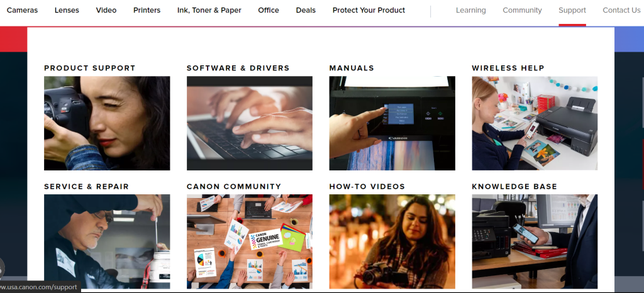Open Manuals printer touchscreen image
The image size is (644, 293).
click(392, 123)
